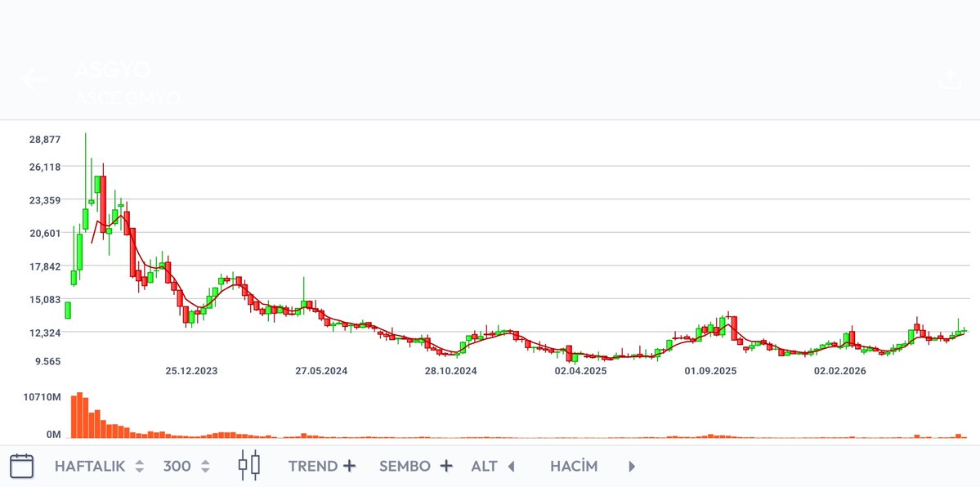Image resolution: width=980 pixels, height=487 pixels.
Task: Click the 28,877 price axis label
Action: [x=45, y=139]
